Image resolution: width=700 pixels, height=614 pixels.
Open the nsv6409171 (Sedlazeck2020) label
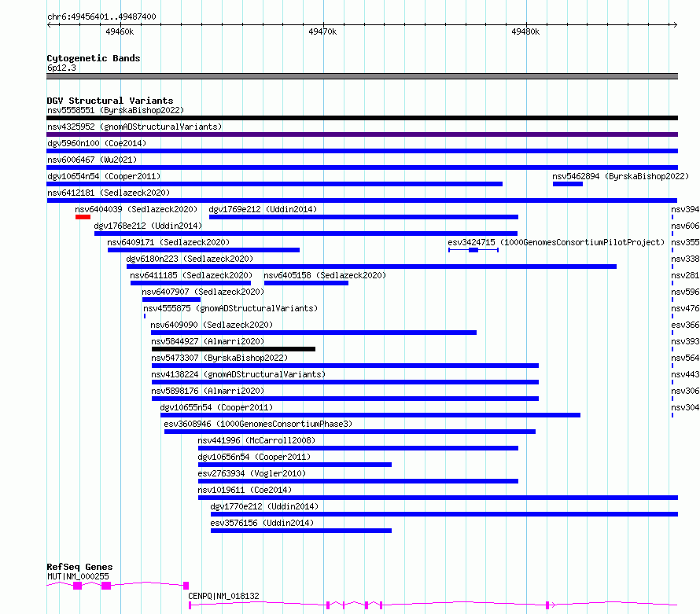168,242
